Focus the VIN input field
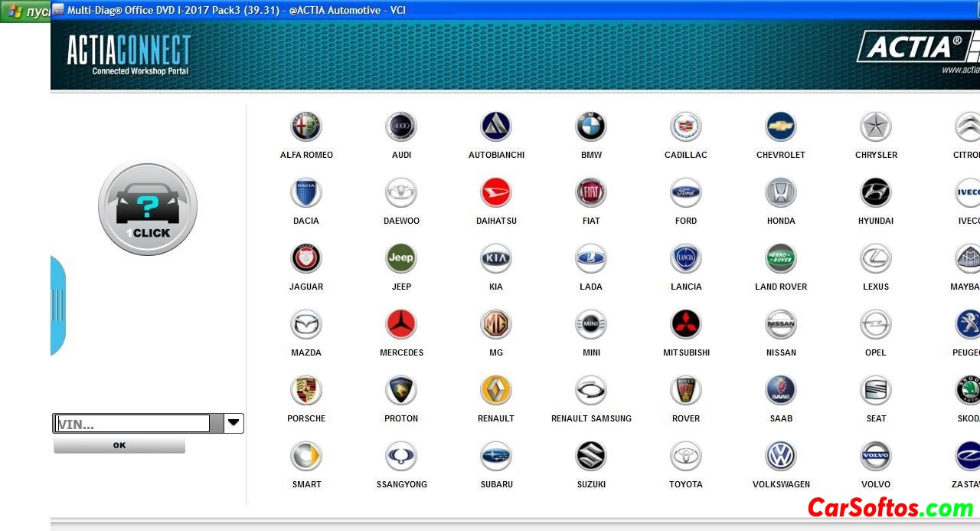980x531 pixels. tap(132, 424)
